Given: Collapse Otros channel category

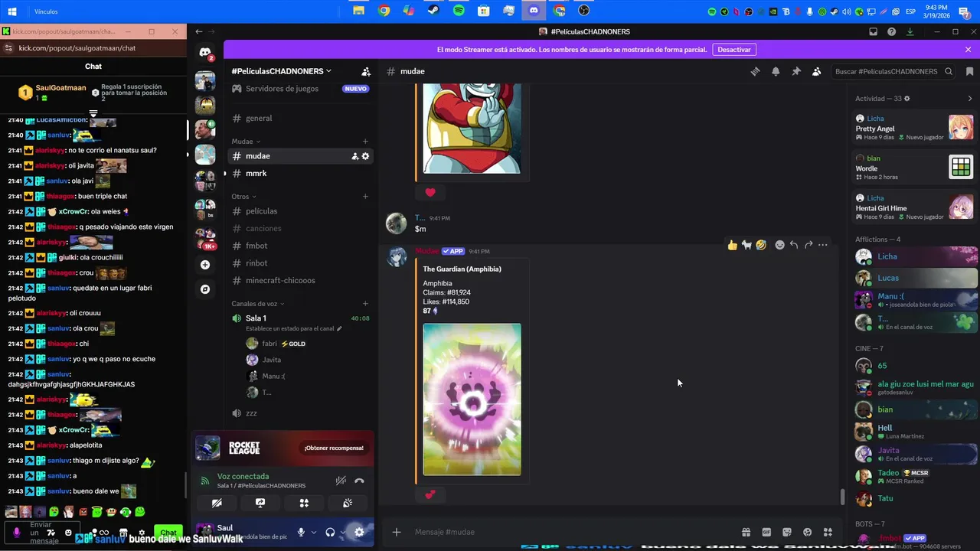Looking at the screenshot, I should pos(244,197).
